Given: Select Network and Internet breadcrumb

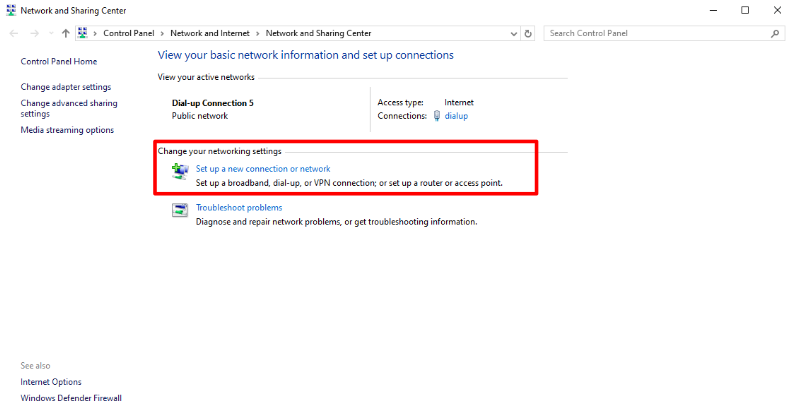Looking at the screenshot, I should coord(210,33).
